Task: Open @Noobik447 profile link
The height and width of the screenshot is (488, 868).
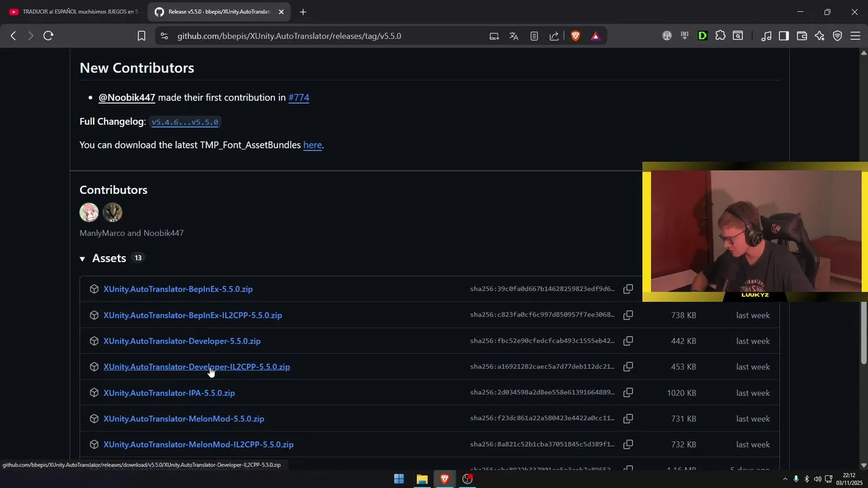Action: click(127, 98)
